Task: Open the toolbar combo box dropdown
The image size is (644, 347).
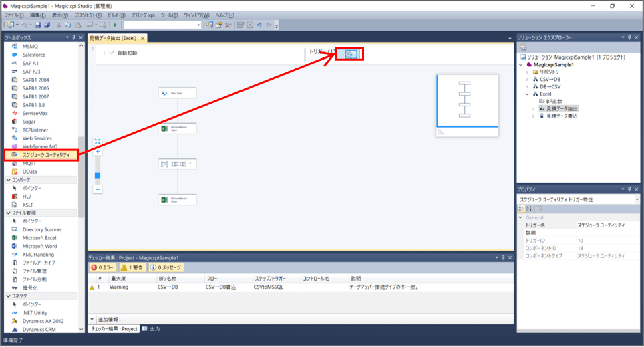Action: [x=198, y=25]
